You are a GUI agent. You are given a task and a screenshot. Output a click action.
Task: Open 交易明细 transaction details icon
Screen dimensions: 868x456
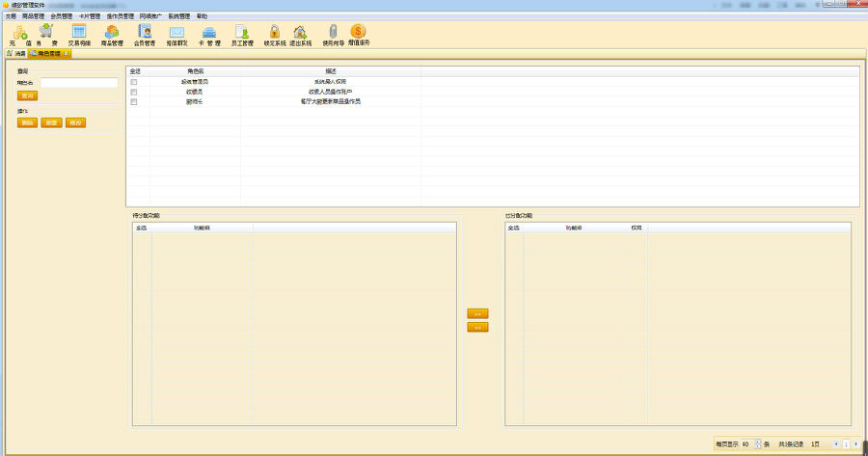coord(79,32)
